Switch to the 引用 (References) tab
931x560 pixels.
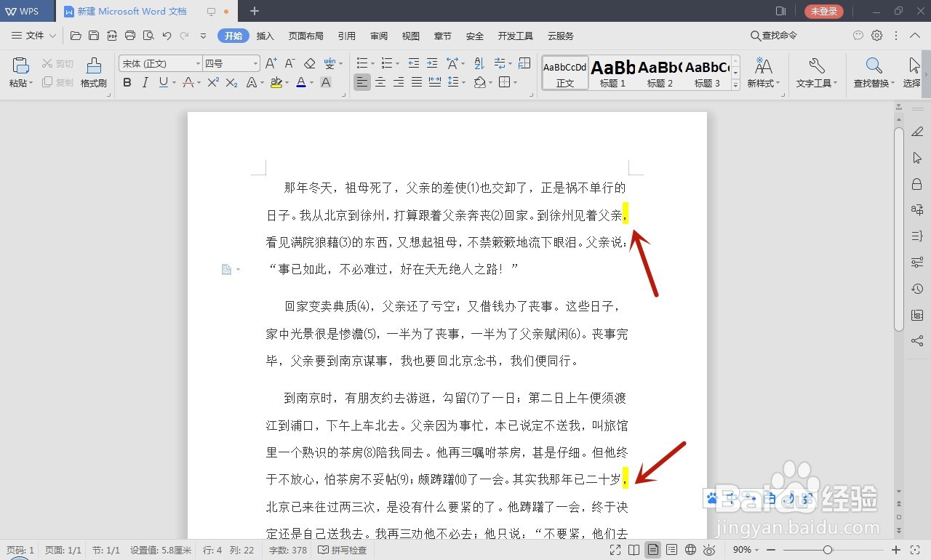click(346, 36)
